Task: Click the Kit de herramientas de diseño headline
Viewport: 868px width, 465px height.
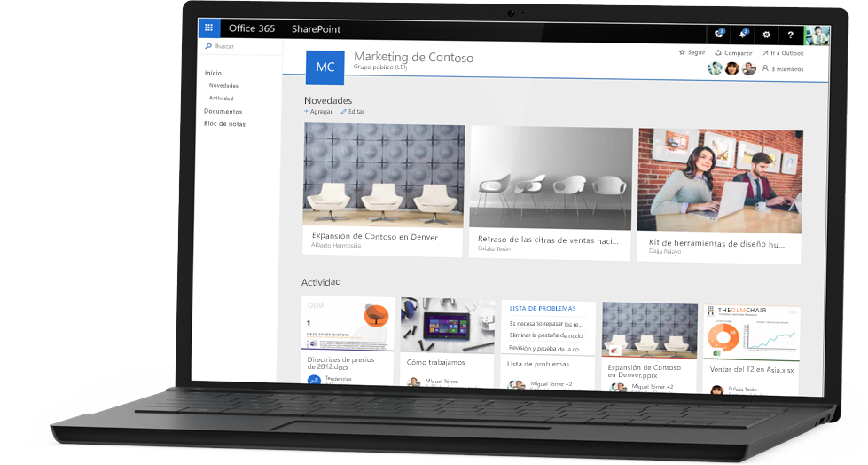Action: click(717, 243)
